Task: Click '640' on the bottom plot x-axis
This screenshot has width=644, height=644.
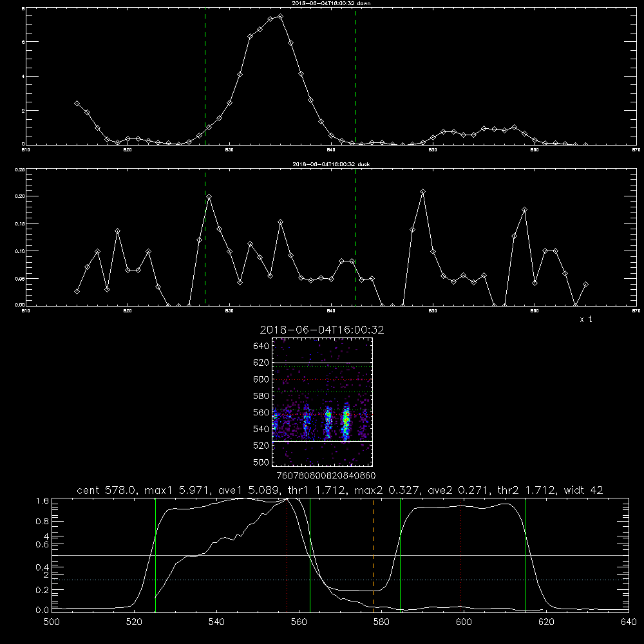Action: [x=629, y=622]
